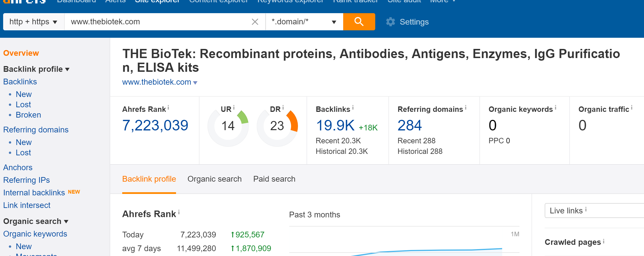The image size is (644, 256).
Task: Open Site explorer in the top navigation
Action: [157, 1]
